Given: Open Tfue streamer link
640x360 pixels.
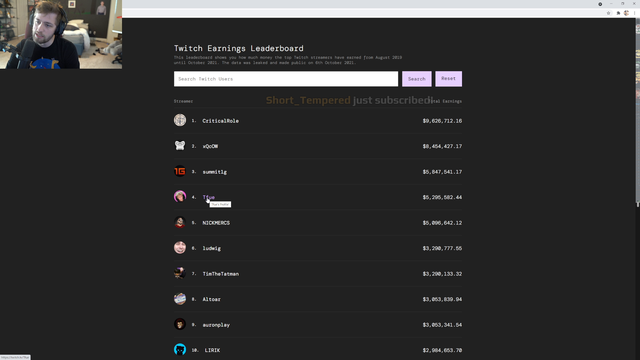Looking at the screenshot, I should [209, 197].
